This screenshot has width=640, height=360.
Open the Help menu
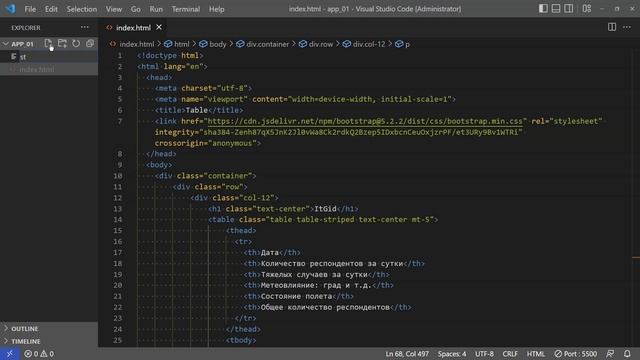pos(217,9)
